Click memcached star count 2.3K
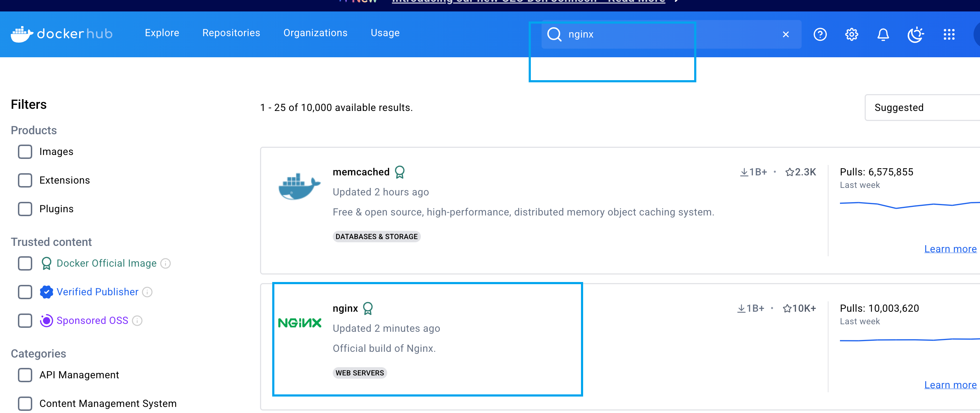 [801, 172]
